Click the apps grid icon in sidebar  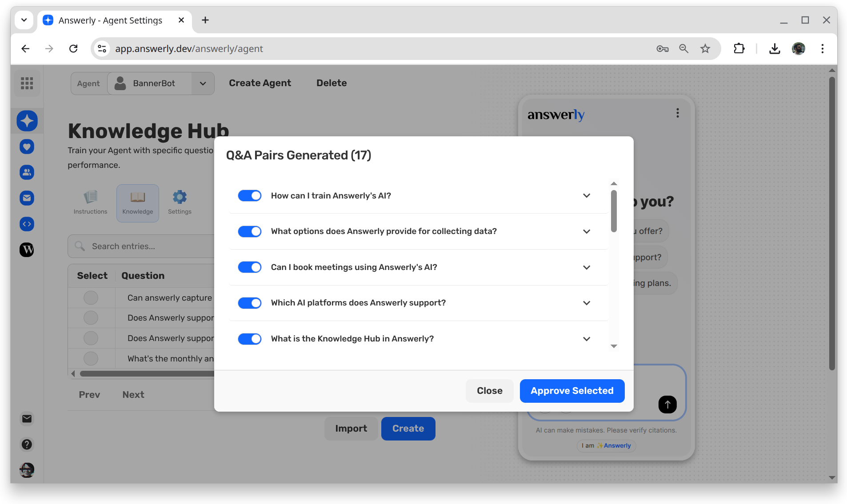pos(27,83)
